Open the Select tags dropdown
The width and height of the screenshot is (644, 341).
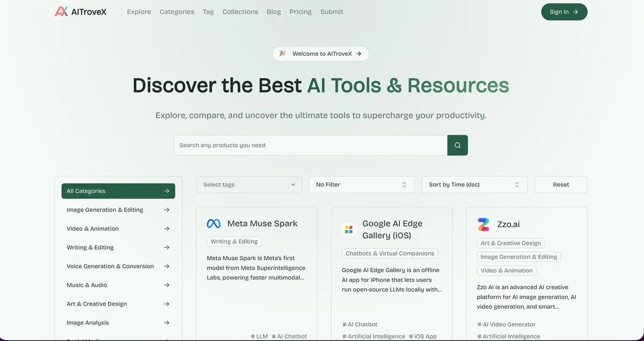point(249,184)
